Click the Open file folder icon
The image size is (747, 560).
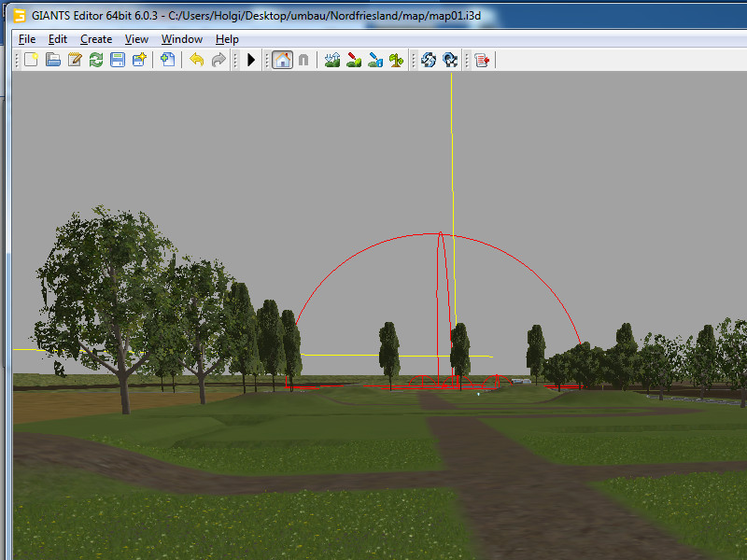[x=53, y=60]
